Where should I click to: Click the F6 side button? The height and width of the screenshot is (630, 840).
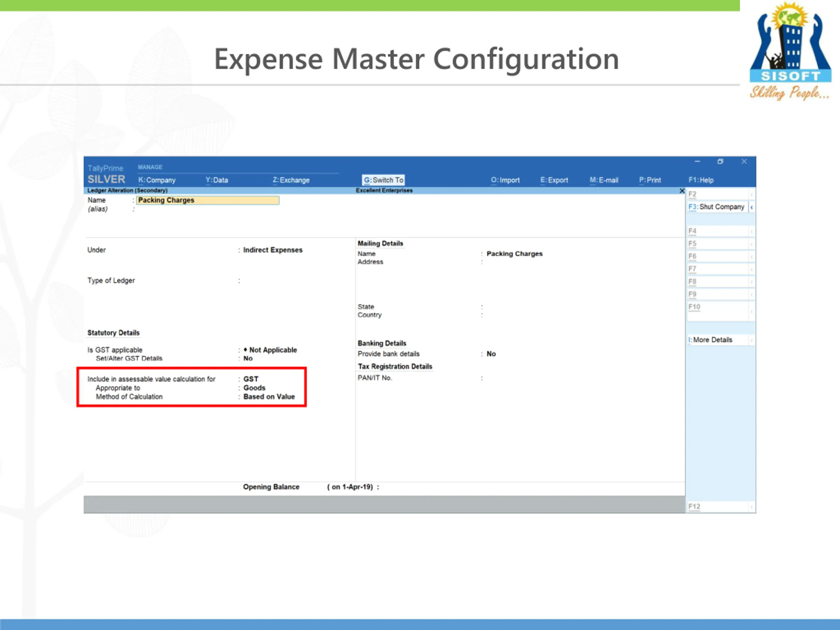[717, 256]
